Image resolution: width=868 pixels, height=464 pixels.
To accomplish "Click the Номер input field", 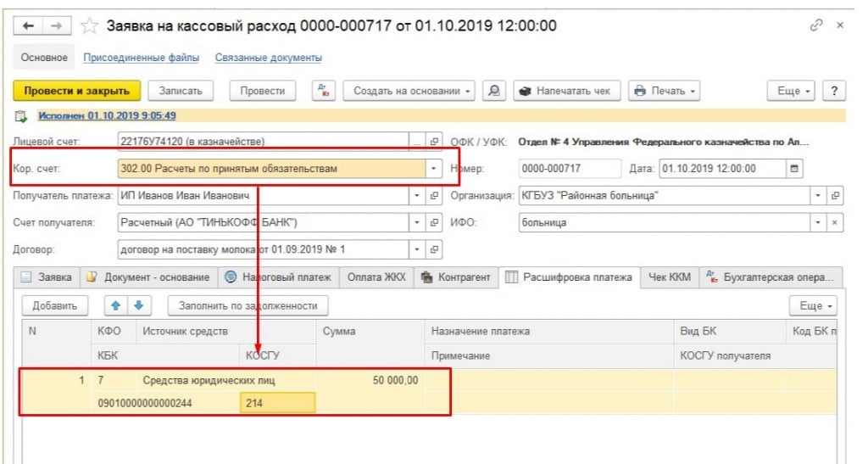I will [x=568, y=169].
